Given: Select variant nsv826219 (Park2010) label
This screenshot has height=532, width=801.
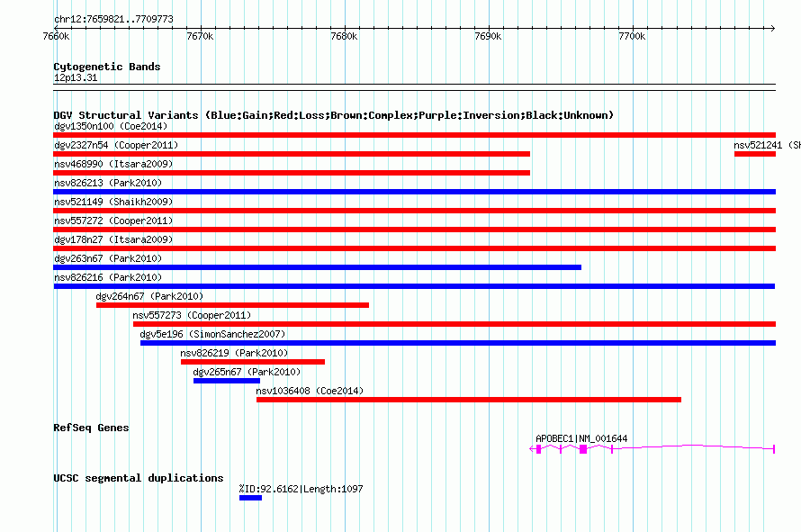Looking at the screenshot, I should tap(234, 353).
